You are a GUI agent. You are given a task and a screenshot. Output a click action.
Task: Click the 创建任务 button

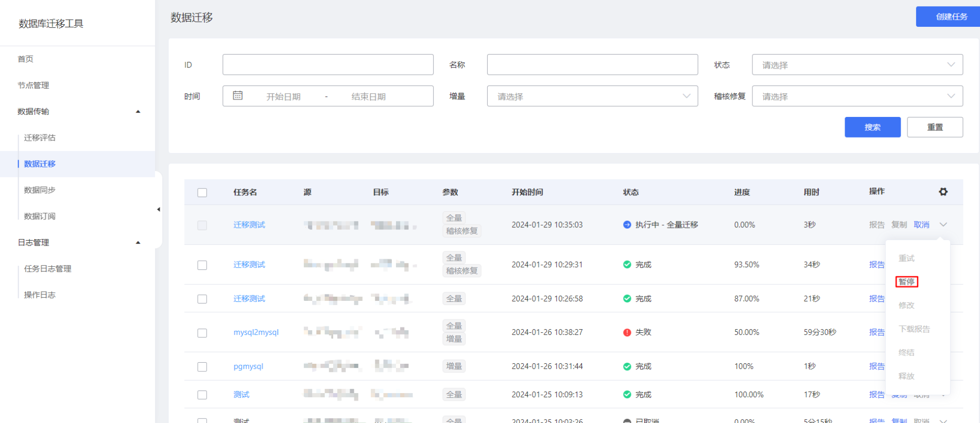[x=948, y=16]
